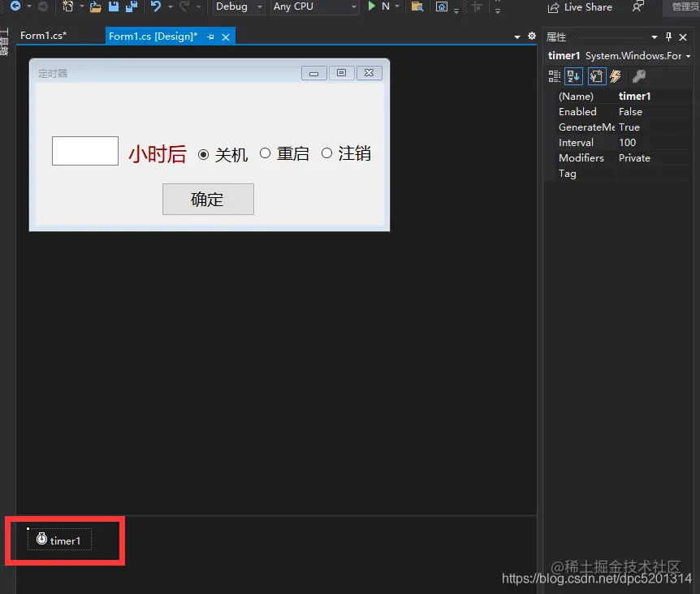700x594 pixels.
Task: Click the GenerateMember value True
Action: click(629, 127)
